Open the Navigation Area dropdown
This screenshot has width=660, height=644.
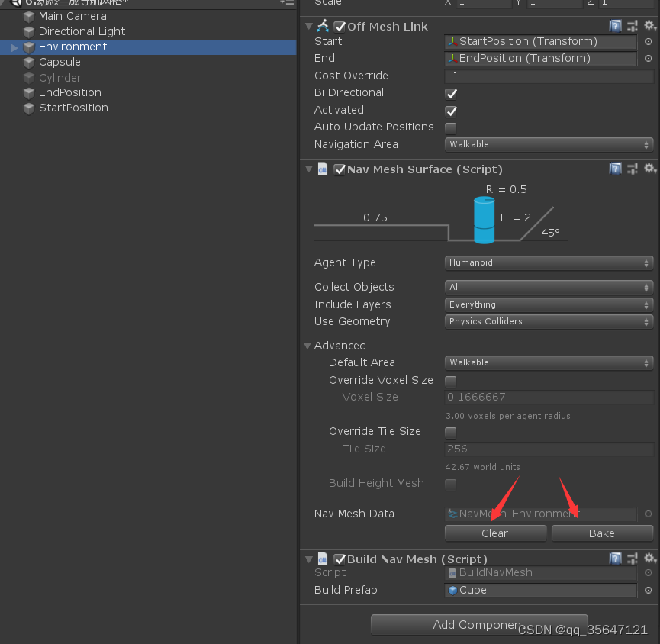click(548, 144)
